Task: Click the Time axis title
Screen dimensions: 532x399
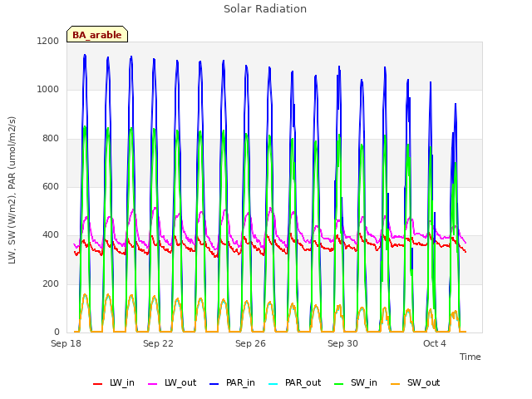Action: 470,357
